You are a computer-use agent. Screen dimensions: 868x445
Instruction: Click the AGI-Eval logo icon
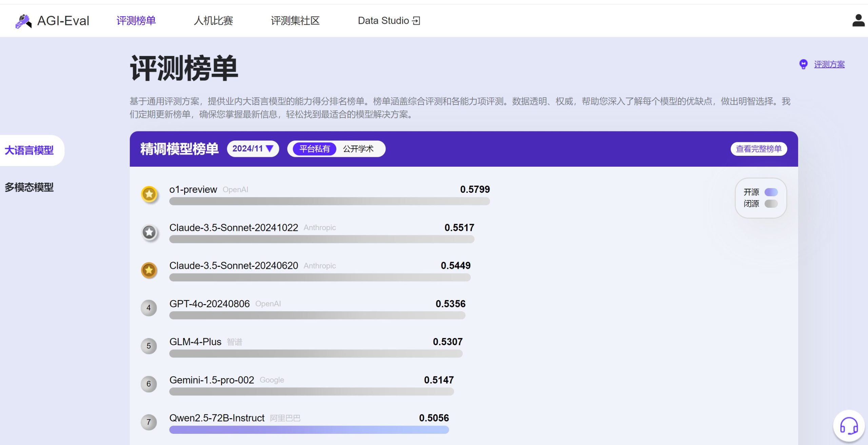pos(23,21)
